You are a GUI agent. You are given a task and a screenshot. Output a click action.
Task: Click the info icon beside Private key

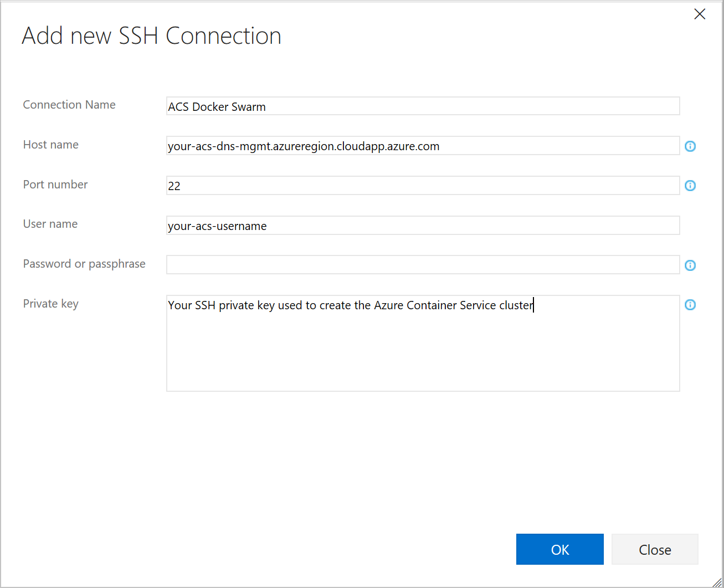(x=690, y=304)
